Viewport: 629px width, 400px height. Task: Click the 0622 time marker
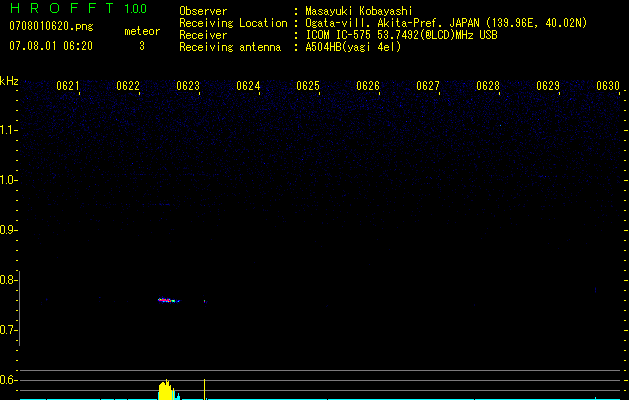128,86
